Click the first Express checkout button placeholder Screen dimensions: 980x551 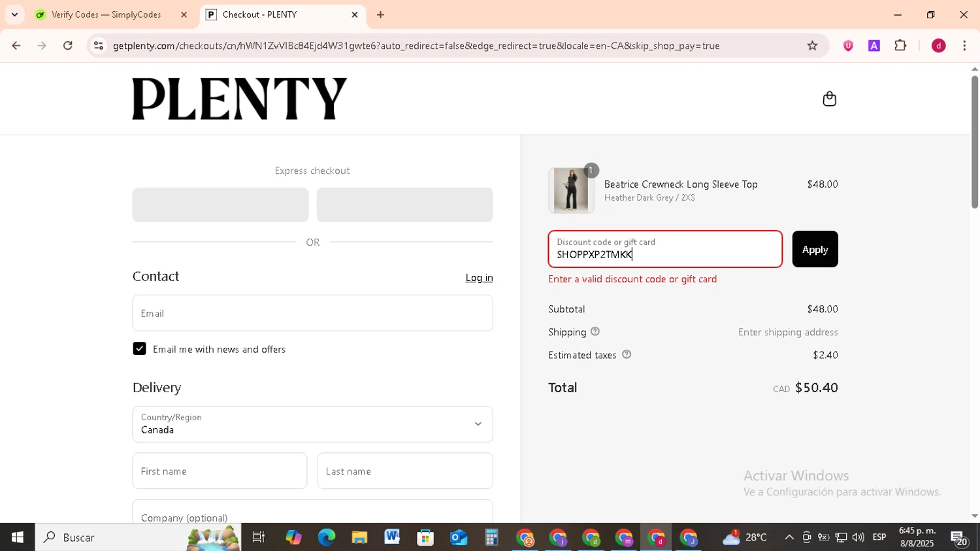pos(220,205)
